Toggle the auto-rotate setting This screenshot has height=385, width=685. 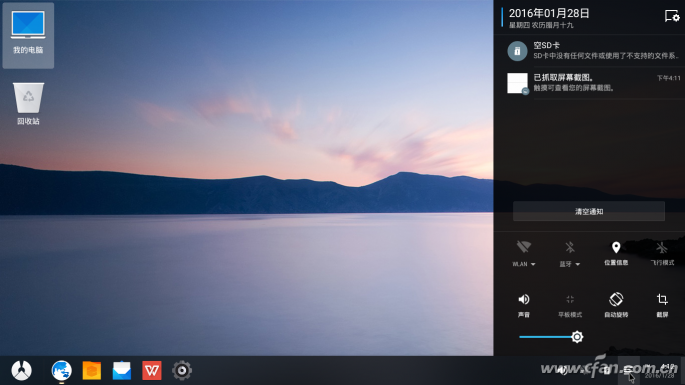[x=616, y=305]
